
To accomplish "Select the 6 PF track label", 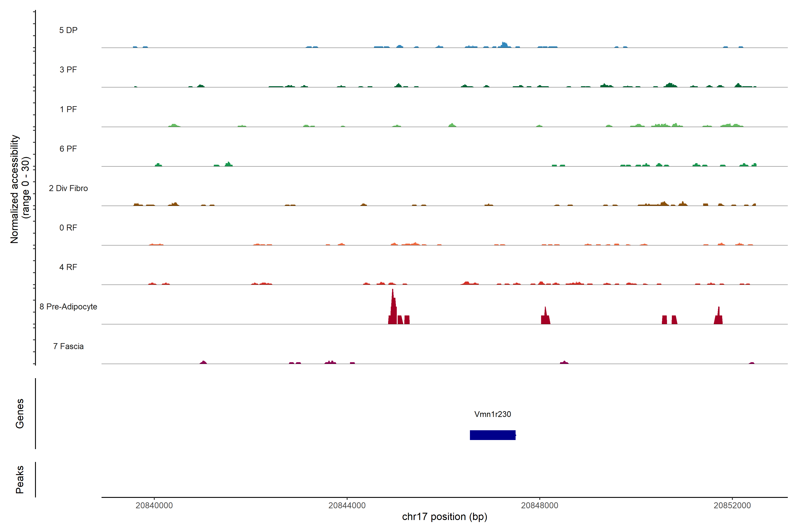I will 68,149.
